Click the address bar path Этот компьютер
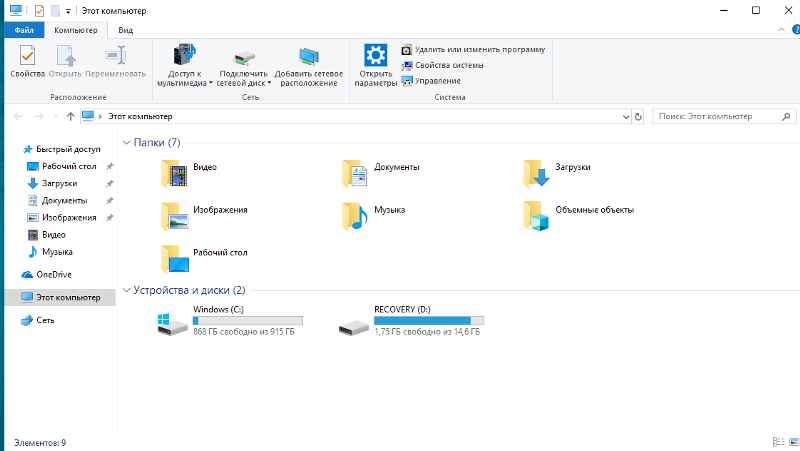The height and width of the screenshot is (451, 800). pos(140,116)
